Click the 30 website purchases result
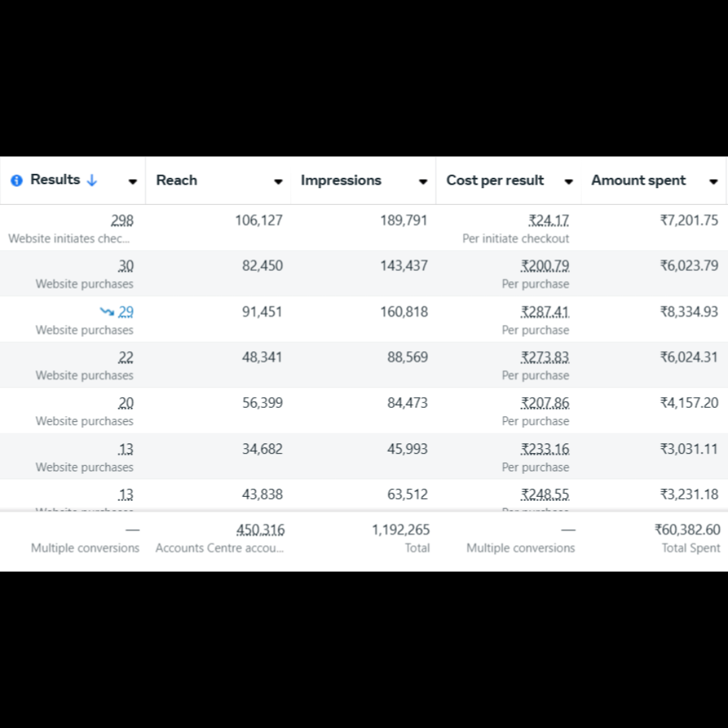The height and width of the screenshot is (728, 728). 126,266
